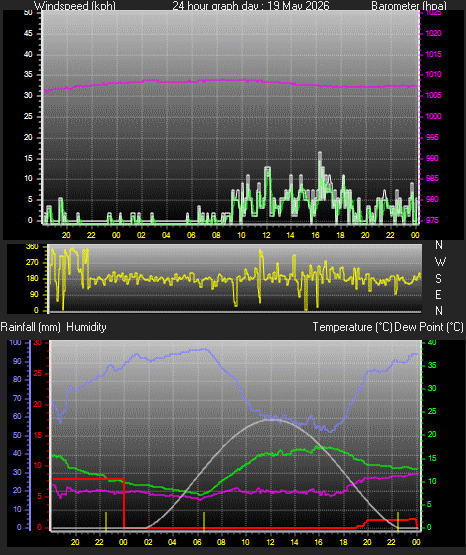Click the Dew Point (°C) label
The width and height of the screenshot is (466, 555).
(429, 327)
